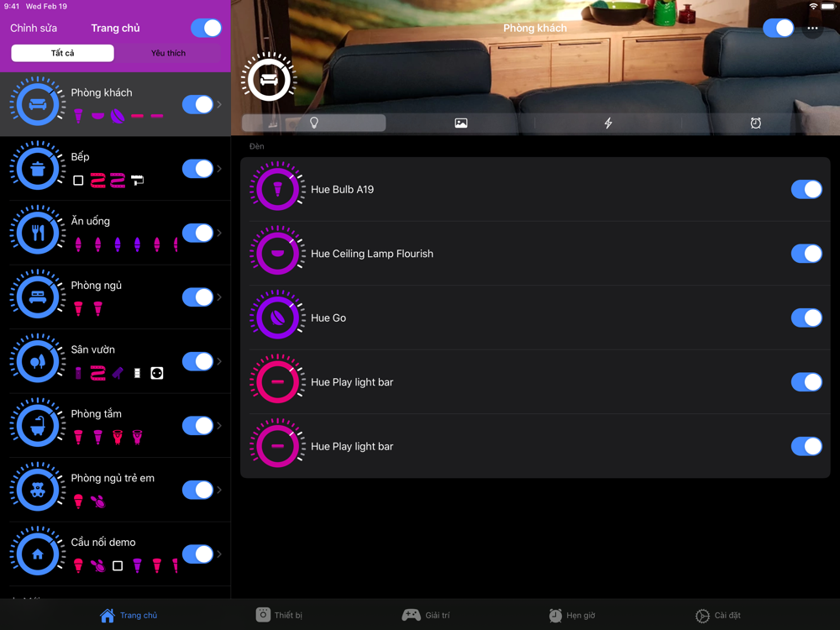Viewport: 840px width, 630px height.
Task: Switch off the second Hue Play light bar
Action: pyautogui.click(x=806, y=446)
